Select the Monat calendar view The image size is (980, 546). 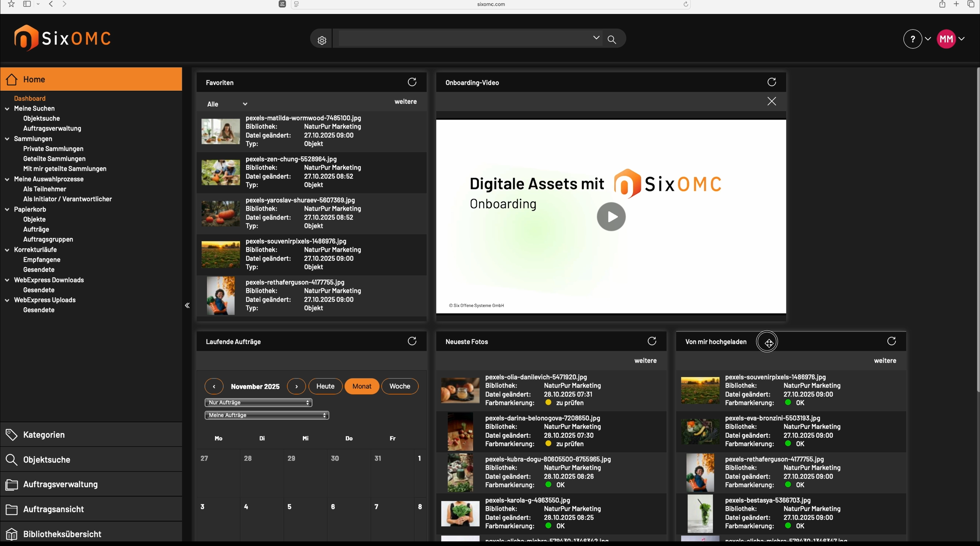[361, 386]
